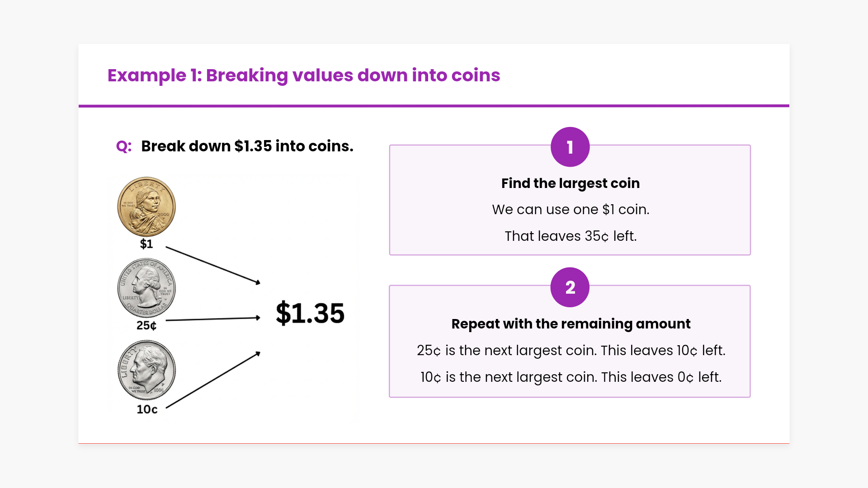Click the large $1.35 total

310,313
